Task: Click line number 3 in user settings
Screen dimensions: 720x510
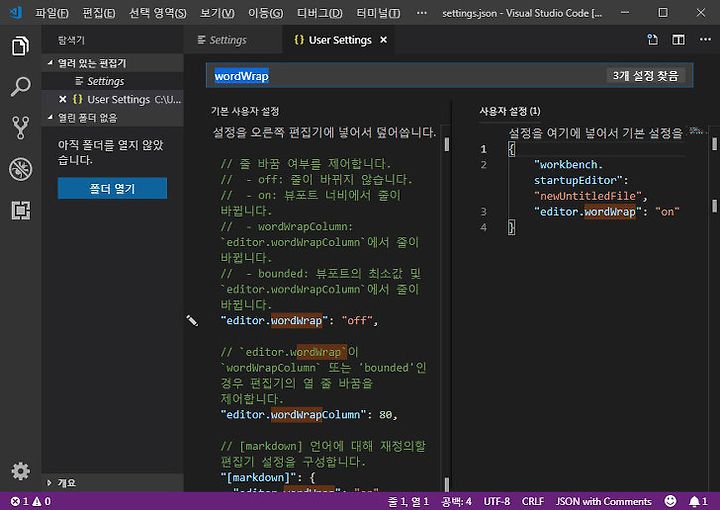Action: 483,212
